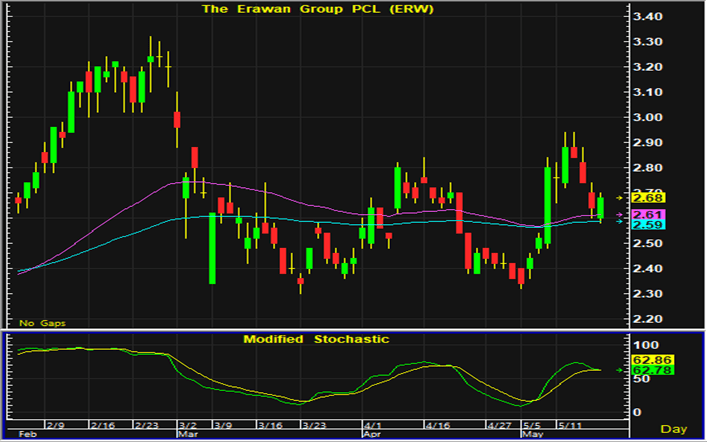707x442 pixels.
Task: Click the 2.40 price axis label
Action: click(648, 269)
